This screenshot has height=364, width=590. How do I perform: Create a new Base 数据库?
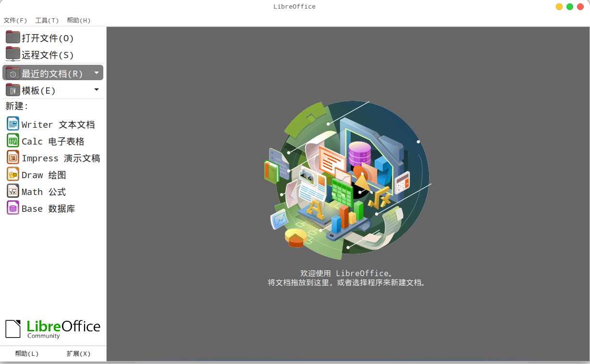[53, 208]
